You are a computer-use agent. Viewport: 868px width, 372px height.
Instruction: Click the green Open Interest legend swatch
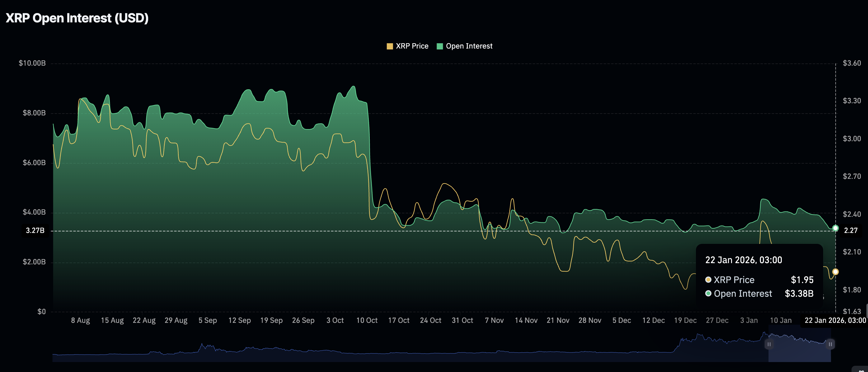439,46
